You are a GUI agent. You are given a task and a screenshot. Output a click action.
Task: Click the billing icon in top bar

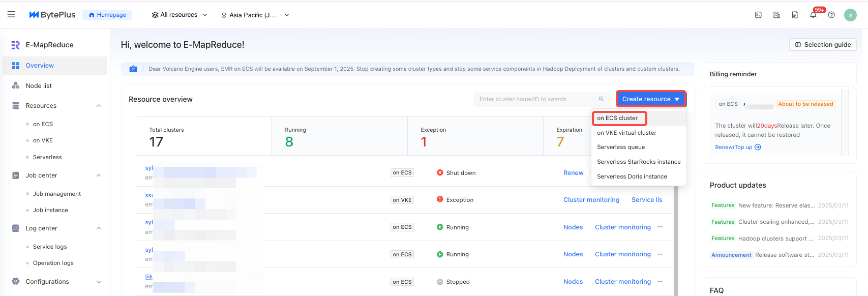pyautogui.click(x=776, y=15)
